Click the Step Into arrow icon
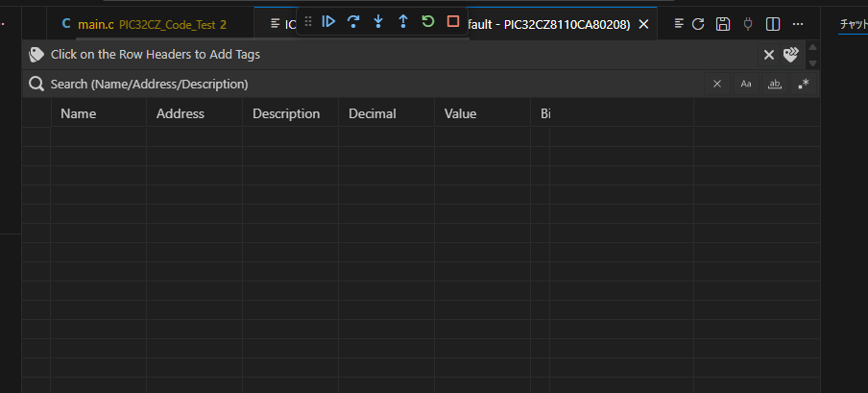This screenshot has width=868, height=393. [x=378, y=21]
